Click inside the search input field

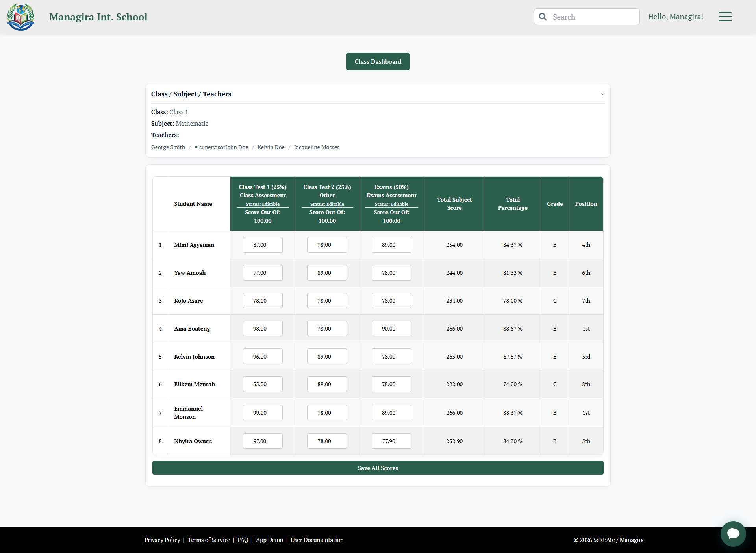pos(591,17)
